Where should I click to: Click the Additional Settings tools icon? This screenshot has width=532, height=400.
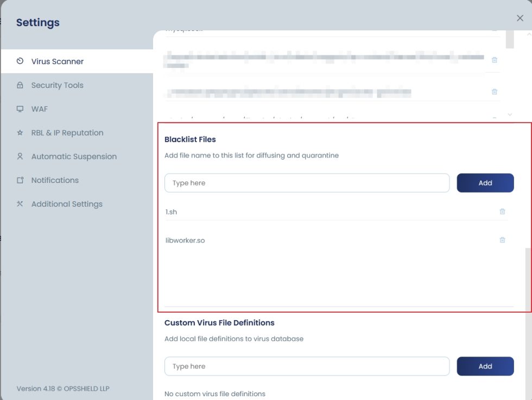20,204
